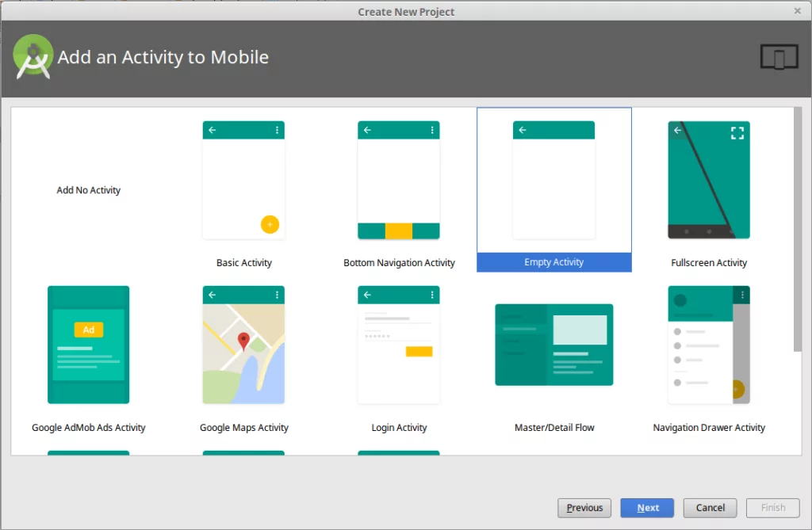
Task: Click the red map pin in Google Maps preview
Action: [x=243, y=341]
